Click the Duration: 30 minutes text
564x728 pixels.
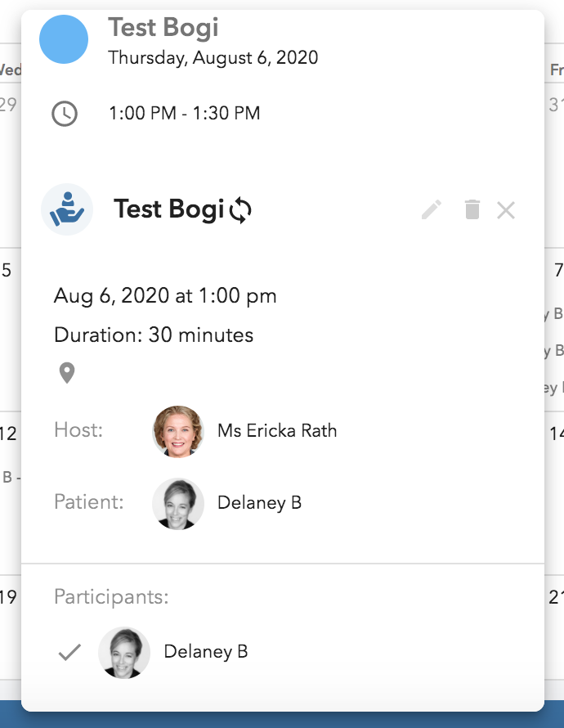[x=153, y=335]
